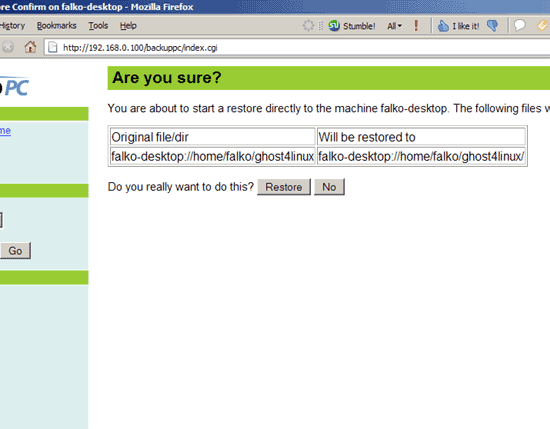This screenshot has height=429, width=550.
Task: Click the Stop loading icon
Action: (8, 47)
